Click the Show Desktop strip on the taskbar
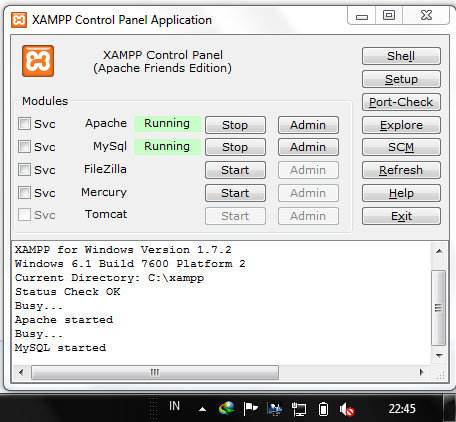 click(450, 408)
